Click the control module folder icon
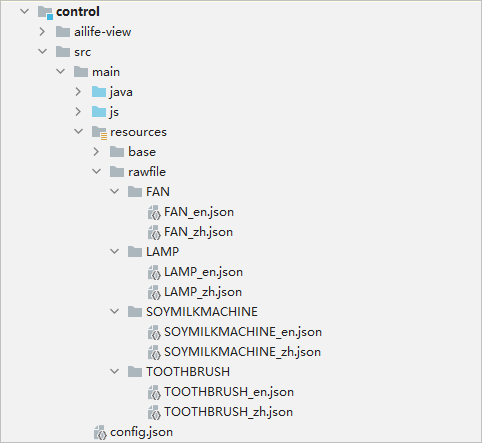 pos(45,12)
